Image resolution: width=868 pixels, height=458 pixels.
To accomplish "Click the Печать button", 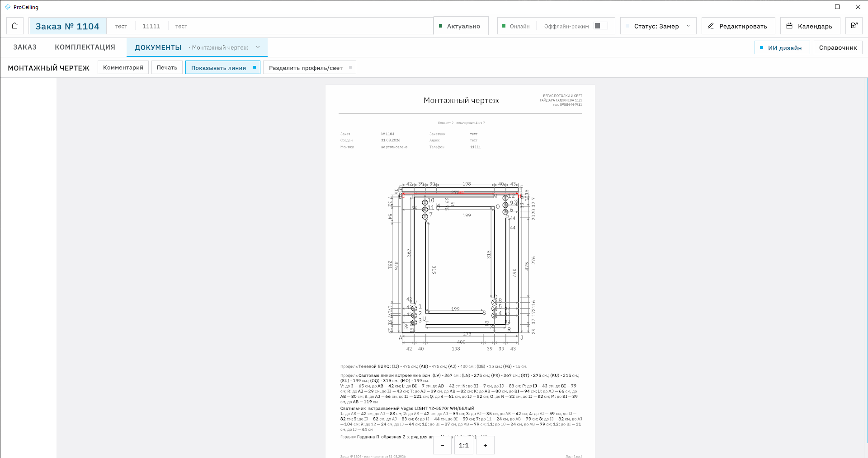I will pos(167,67).
